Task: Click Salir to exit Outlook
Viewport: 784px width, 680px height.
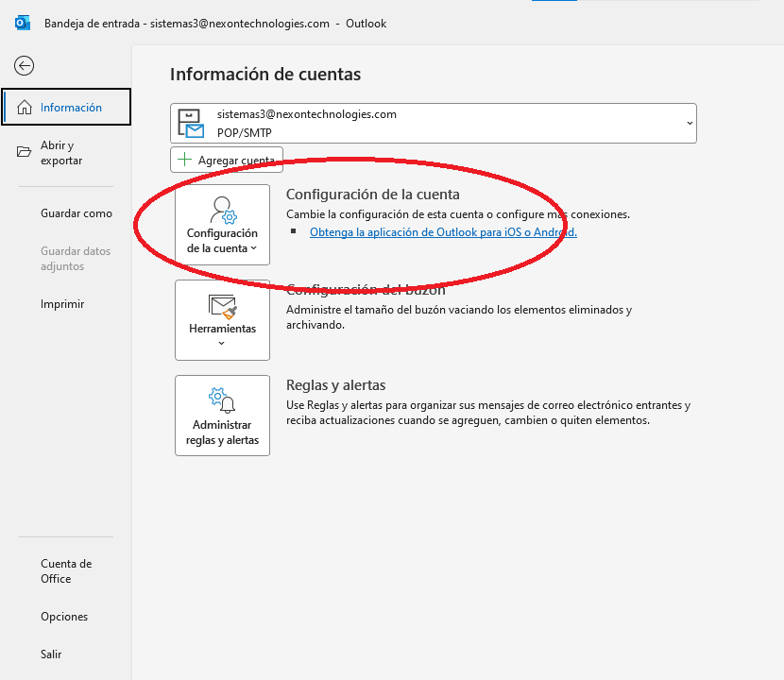Action: tap(51, 654)
